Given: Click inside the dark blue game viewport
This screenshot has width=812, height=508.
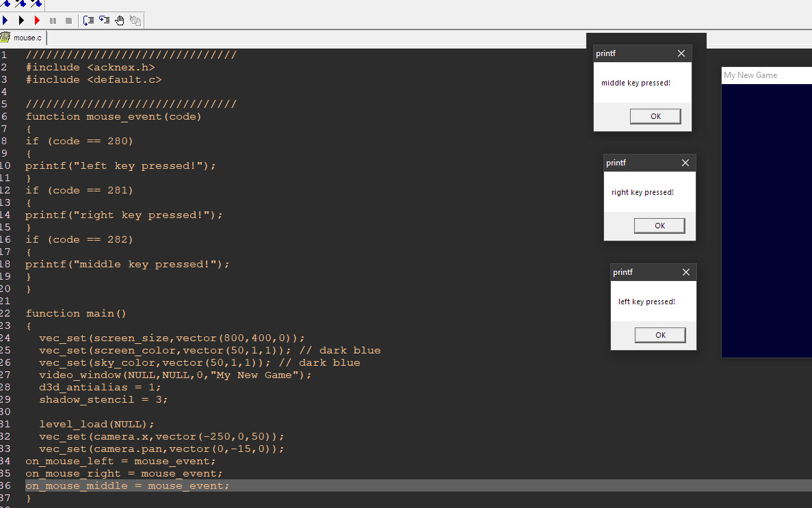Looking at the screenshot, I should (x=766, y=220).
